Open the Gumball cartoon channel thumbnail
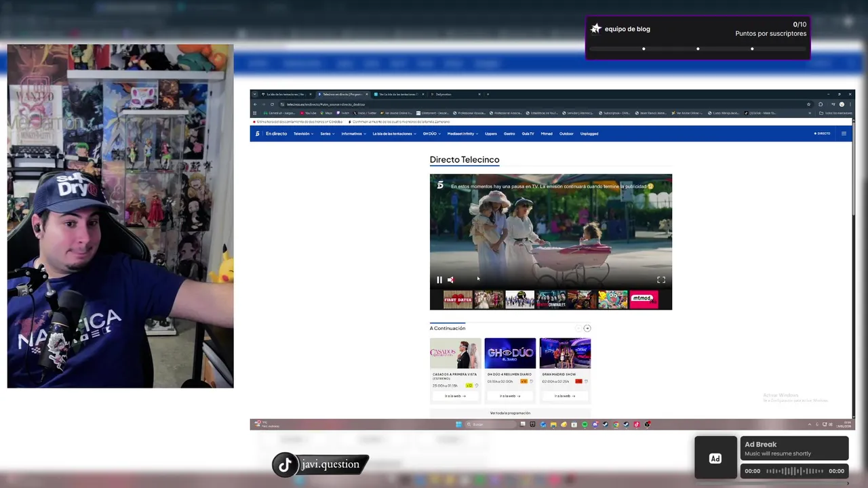This screenshot has height=488, width=868. coord(613,300)
